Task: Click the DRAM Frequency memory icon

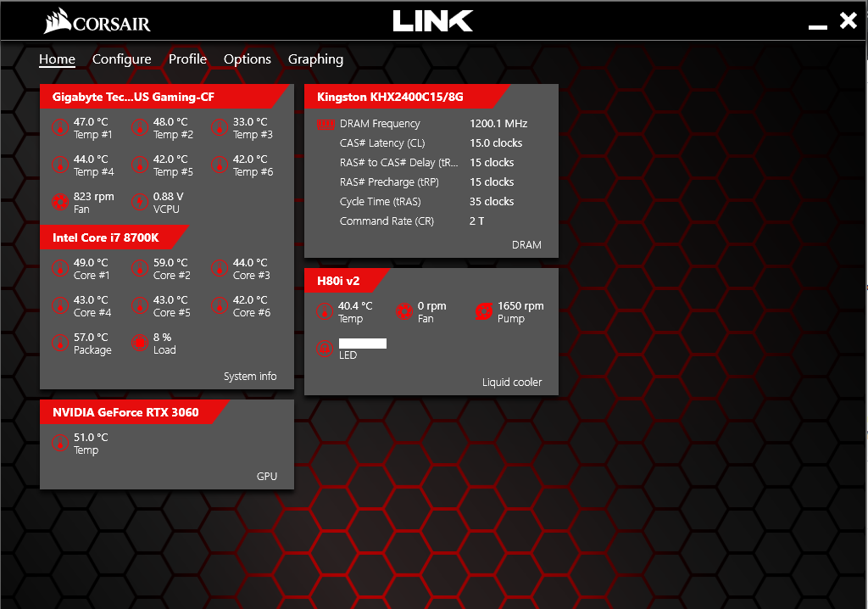Action: [325, 124]
